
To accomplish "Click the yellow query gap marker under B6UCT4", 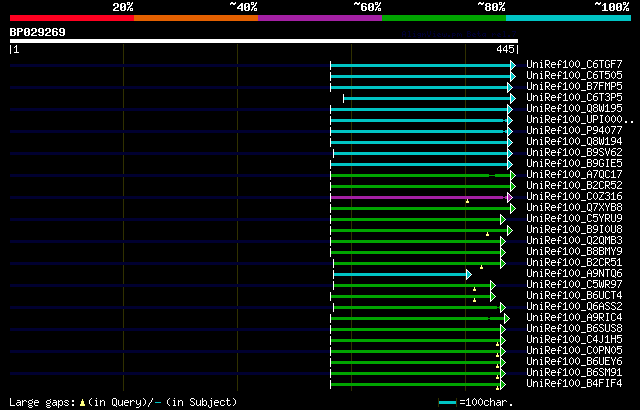I will pos(474,300).
